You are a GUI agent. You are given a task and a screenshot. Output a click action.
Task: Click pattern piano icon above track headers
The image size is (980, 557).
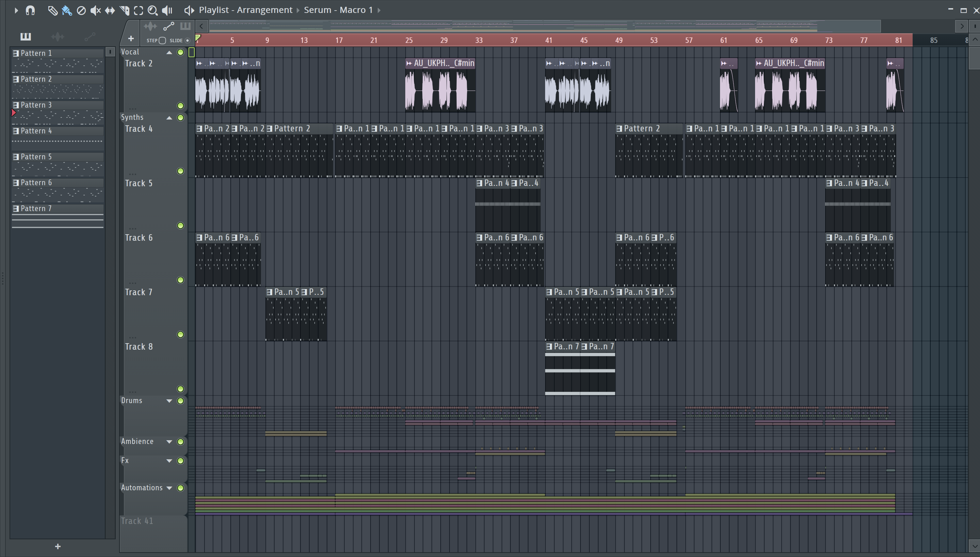pos(185,26)
